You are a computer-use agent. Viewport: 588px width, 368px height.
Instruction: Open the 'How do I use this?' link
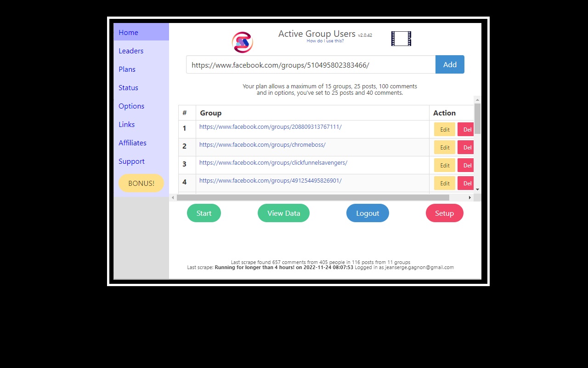325,41
